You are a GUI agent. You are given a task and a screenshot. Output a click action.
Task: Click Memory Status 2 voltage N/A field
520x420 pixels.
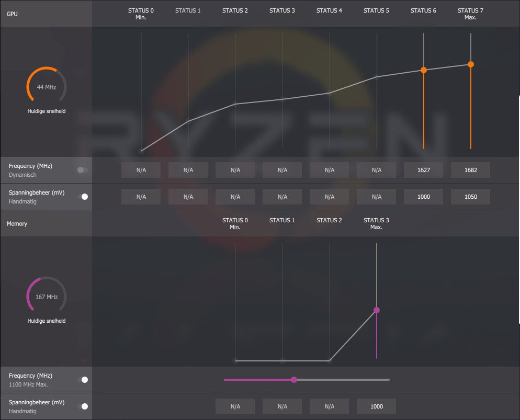329,406
